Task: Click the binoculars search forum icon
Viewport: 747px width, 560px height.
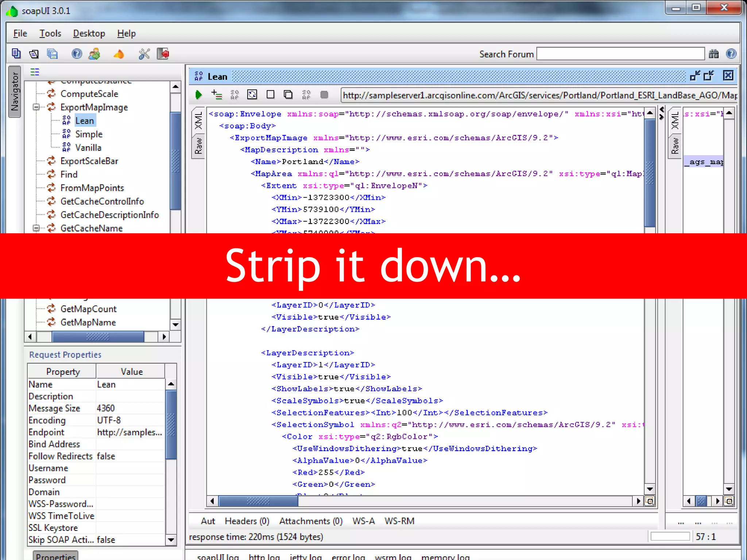Action: tap(714, 54)
